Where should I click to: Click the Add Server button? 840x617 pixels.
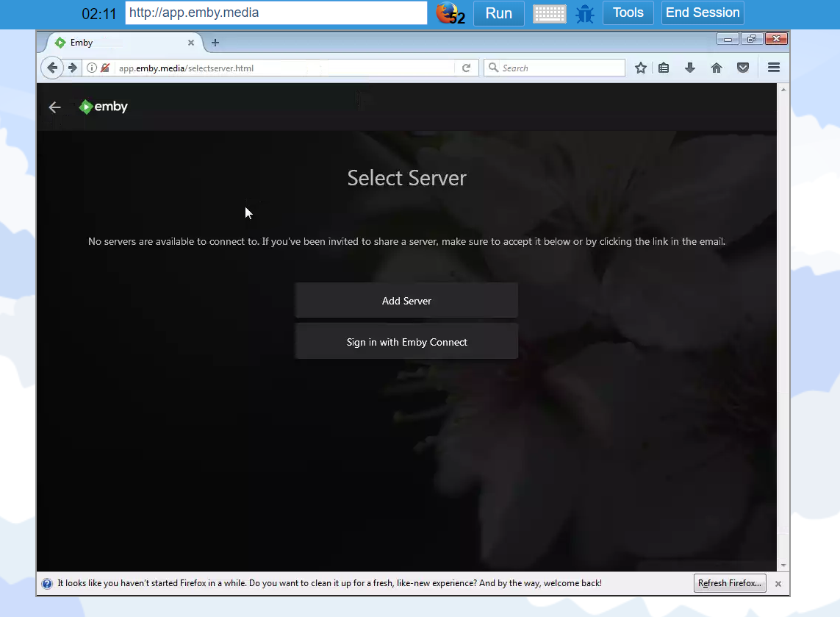pyautogui.click(x=406, y=301)
